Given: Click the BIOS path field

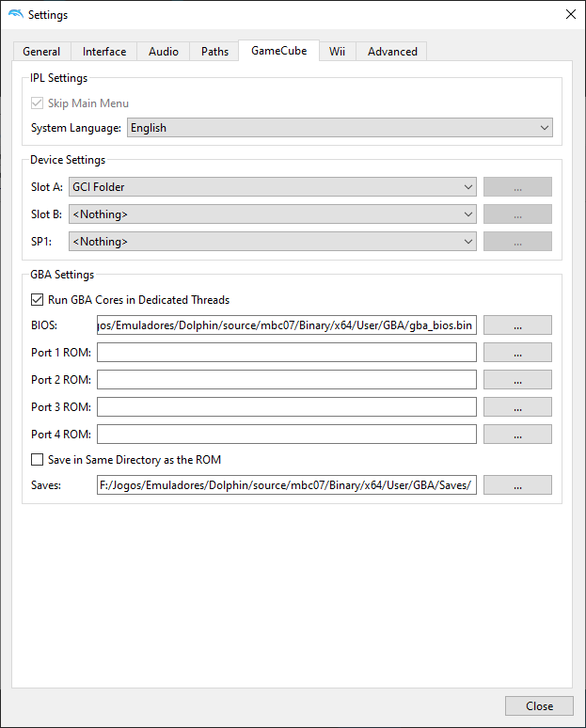Looking at the screenshot, I should [287, 325].
